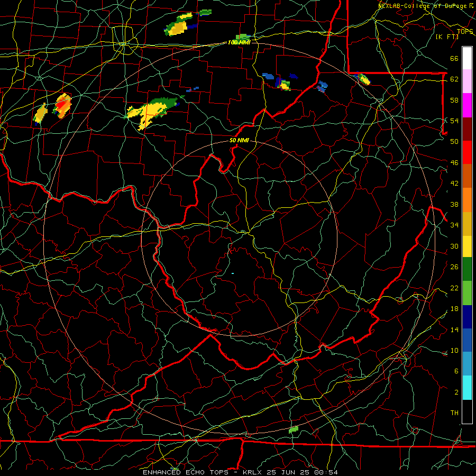Click the "18" legend value
476x476 pixels.
[x=454, y=309]
